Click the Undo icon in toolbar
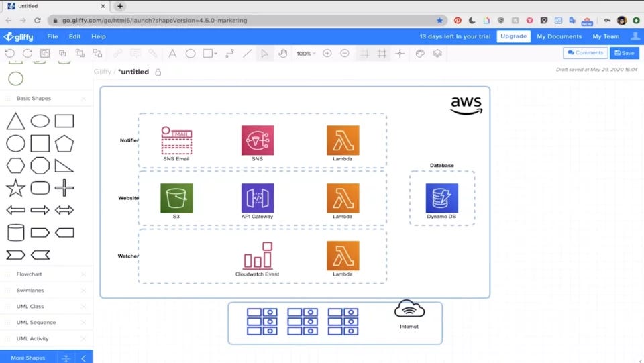The width and height of the screenshot is (644, 363). click(x=10, y=54)
